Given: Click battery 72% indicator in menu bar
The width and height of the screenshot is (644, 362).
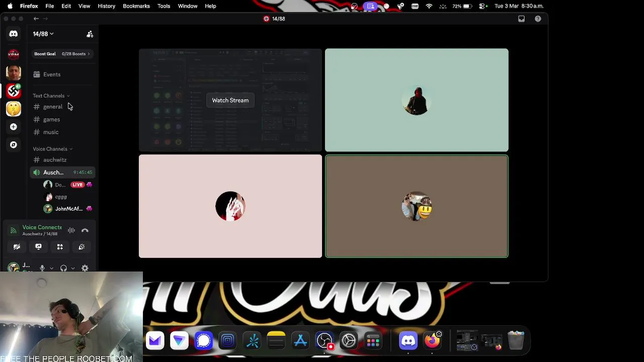Looking at the screenshot, I should coord(462,6).
